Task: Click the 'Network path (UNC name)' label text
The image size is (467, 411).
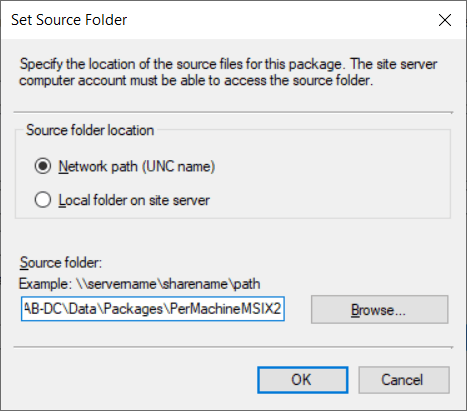Action: [x=137, y=166]
